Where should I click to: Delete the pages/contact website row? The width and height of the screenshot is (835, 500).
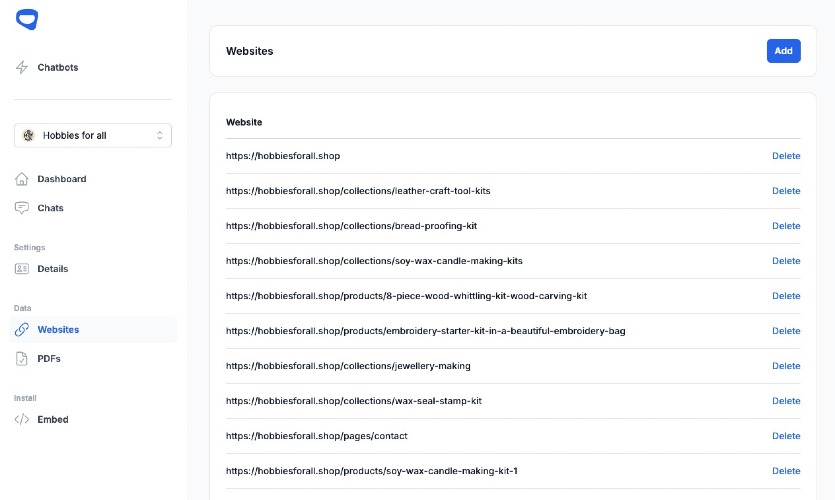pyautogui.click(x=786, y=436)
